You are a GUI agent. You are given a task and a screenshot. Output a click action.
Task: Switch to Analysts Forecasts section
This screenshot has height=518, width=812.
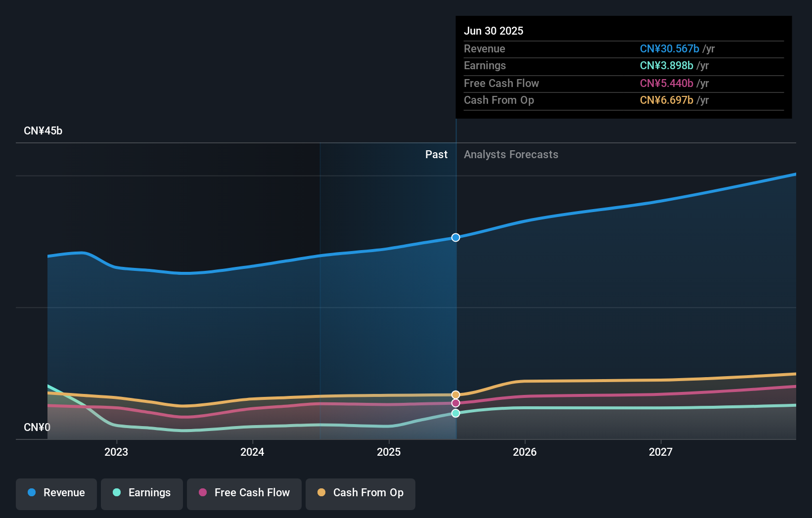pyautogui.click(x=511, y=154)
